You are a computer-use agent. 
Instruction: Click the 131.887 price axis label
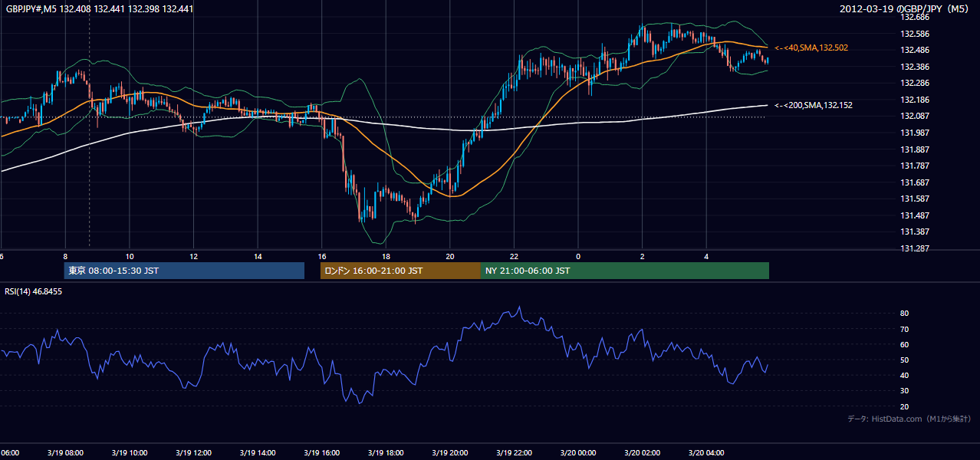(914, 149)
